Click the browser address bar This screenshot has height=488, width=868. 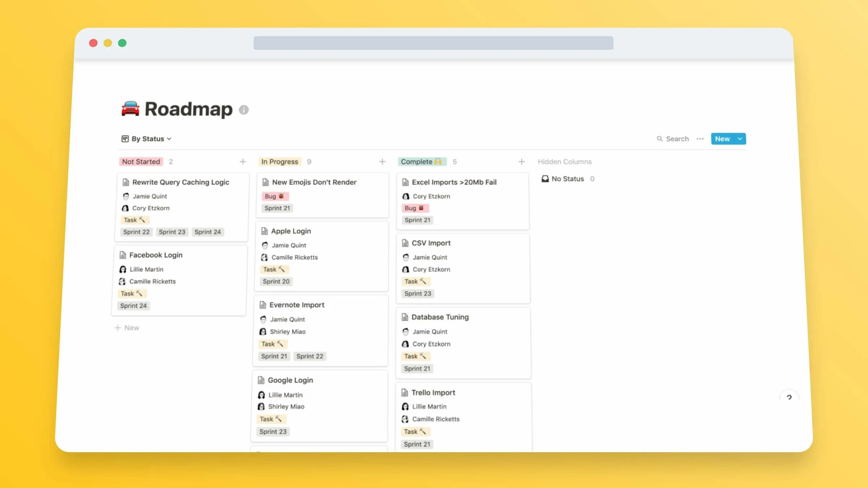(x=433, y=43)
